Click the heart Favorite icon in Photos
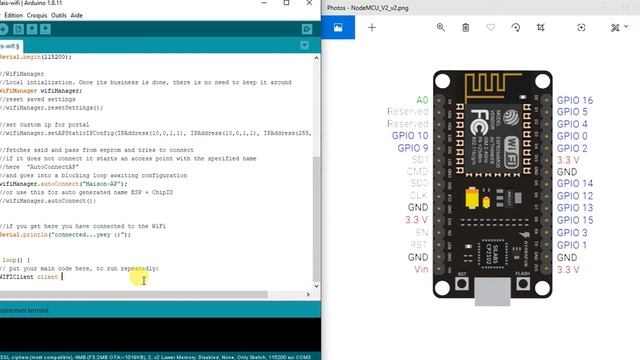 coord(491,27)
